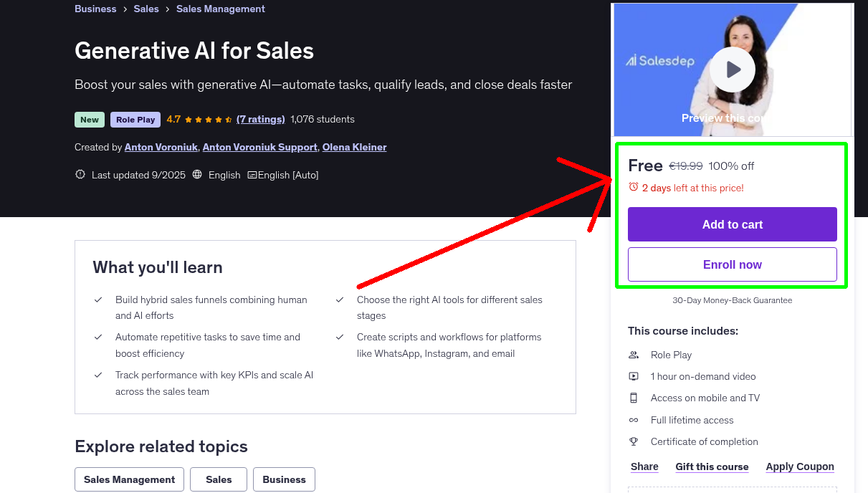The width and height of the screenshot is (868, 493).
Task: Click the globe language icon
Action: pos(197,175)
